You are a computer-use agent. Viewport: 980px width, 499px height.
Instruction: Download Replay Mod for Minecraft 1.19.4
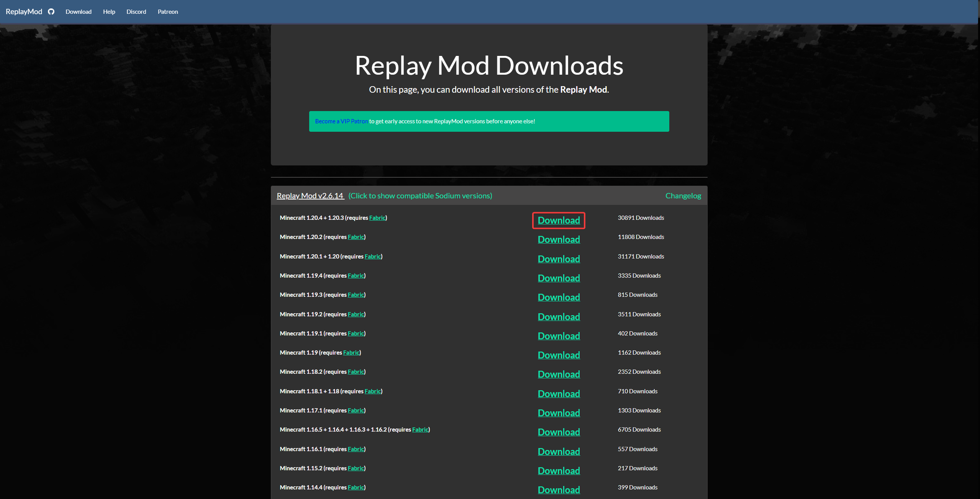click(559, 278)
